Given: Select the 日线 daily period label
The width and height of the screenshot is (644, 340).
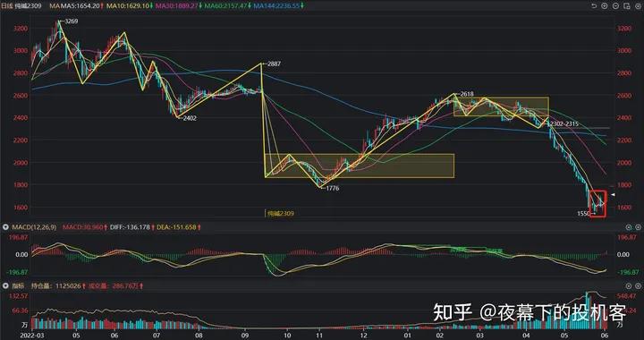Looking at the screenshot, I should point(8,5).
